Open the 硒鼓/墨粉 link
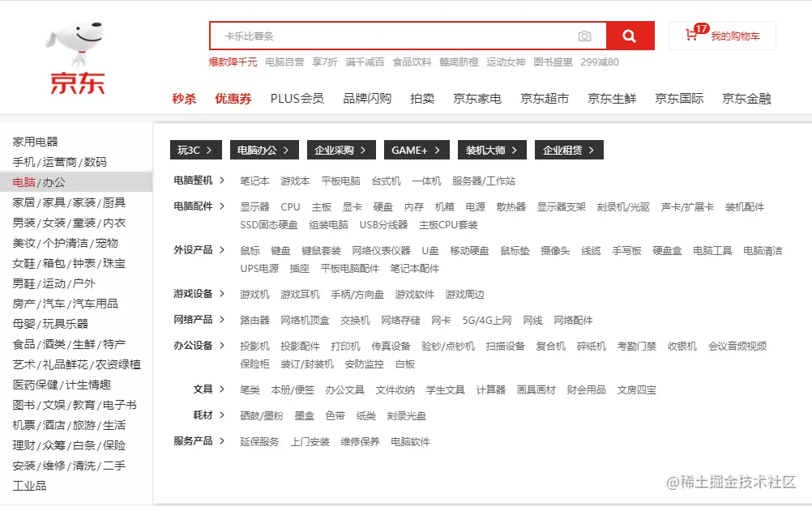812x506 pixels. click(262, 416)
